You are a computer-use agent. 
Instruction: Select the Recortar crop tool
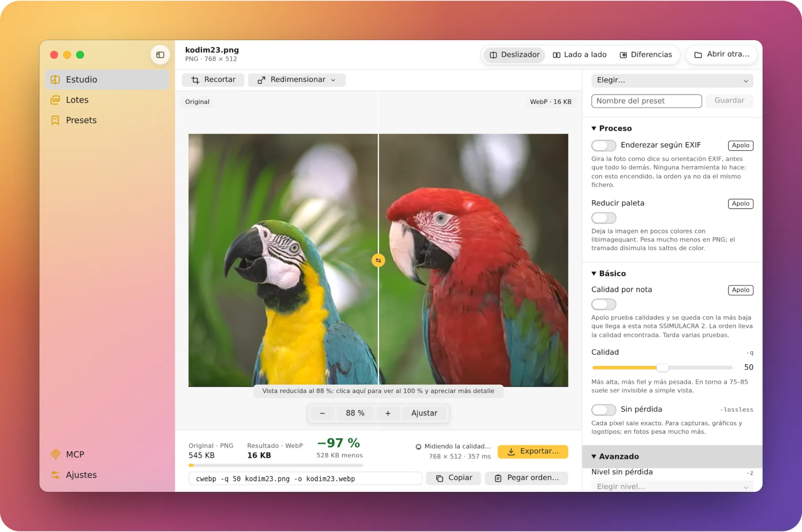click(x=213, y=80)
